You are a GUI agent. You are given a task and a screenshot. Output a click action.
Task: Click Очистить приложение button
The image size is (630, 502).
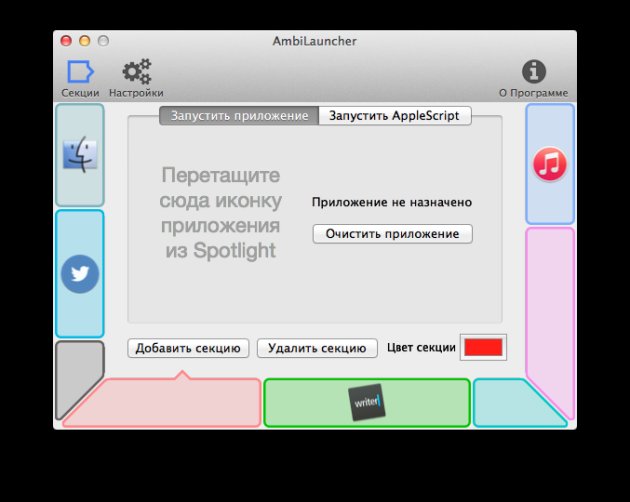click(x=393, y=234)
